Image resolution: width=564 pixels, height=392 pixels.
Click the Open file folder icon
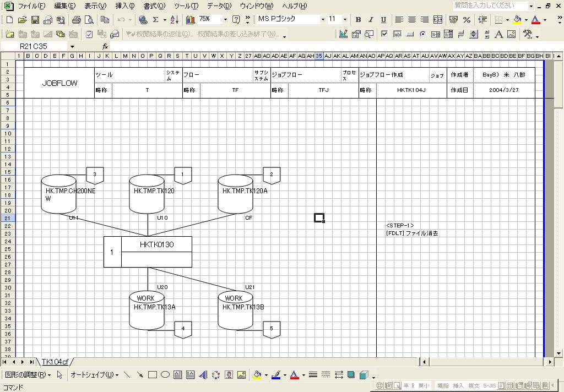point(22,19)
